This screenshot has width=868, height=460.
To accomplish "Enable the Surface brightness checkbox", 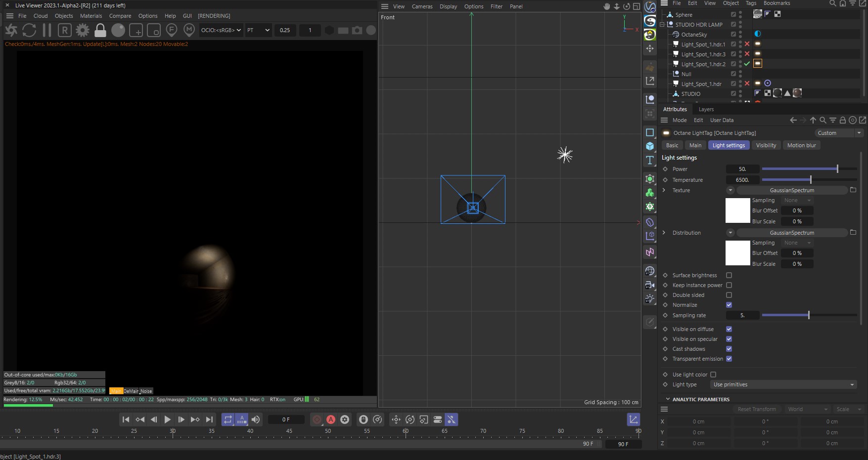I will click(729, 275).
